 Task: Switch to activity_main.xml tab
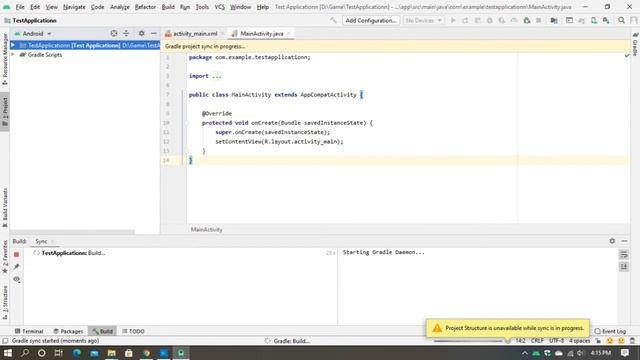click(195, 33)
